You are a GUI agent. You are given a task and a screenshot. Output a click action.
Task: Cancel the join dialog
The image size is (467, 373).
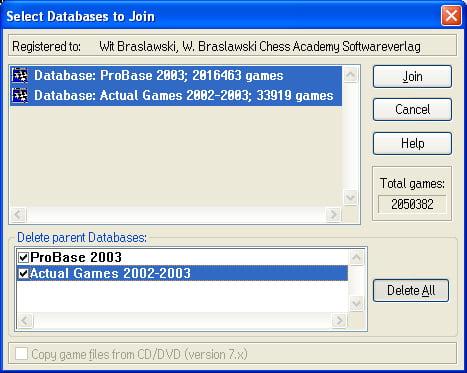(412, 109)
